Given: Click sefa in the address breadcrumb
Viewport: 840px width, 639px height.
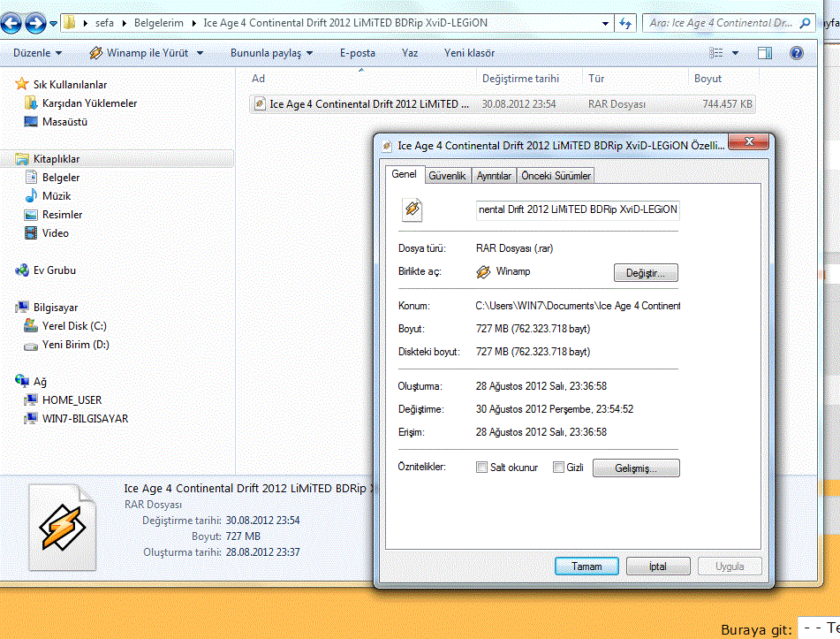Looking at the screenshot, I should click(x=104, y=23).
